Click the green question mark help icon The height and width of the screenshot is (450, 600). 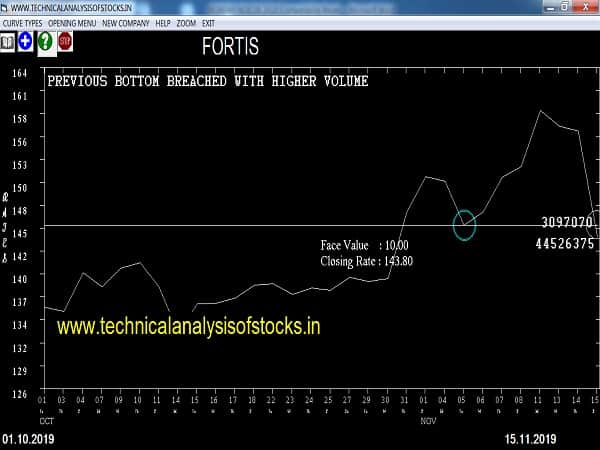click(x=45, y=42)
